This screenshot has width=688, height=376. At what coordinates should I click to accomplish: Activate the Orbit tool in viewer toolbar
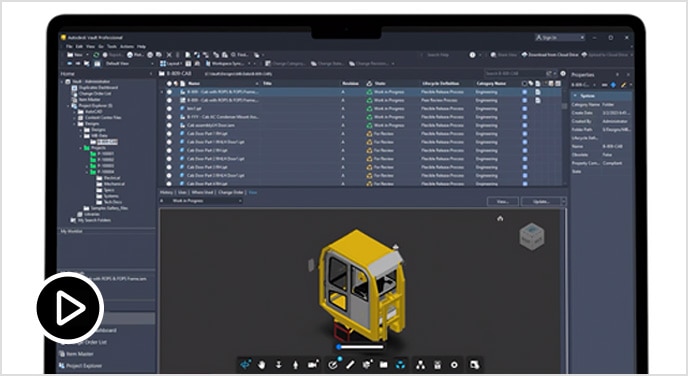[245, 364]
